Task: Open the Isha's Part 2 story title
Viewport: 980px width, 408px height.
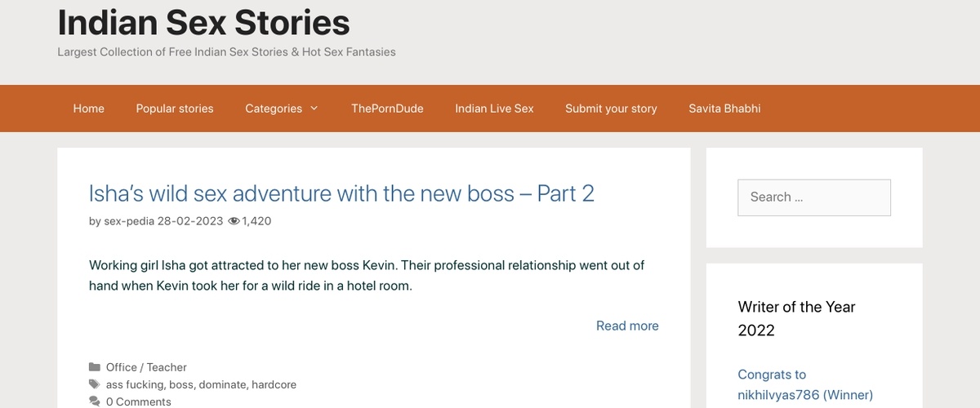Action: [341, 193]
